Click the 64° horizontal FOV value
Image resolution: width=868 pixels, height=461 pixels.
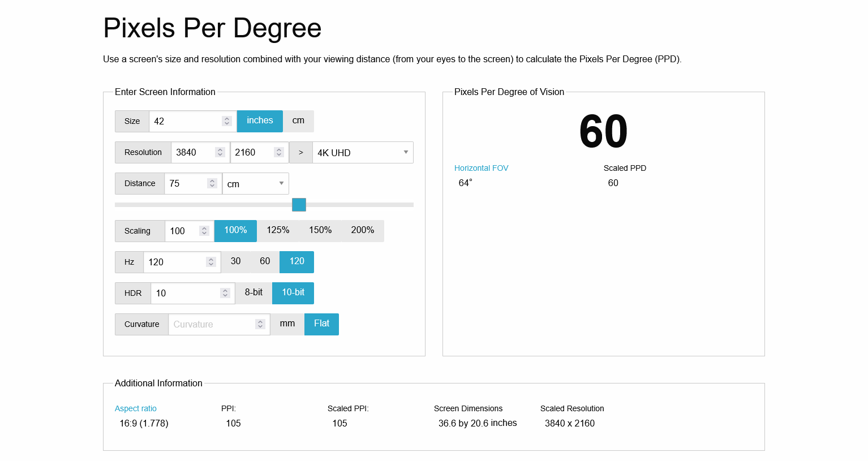click(465, 183)
